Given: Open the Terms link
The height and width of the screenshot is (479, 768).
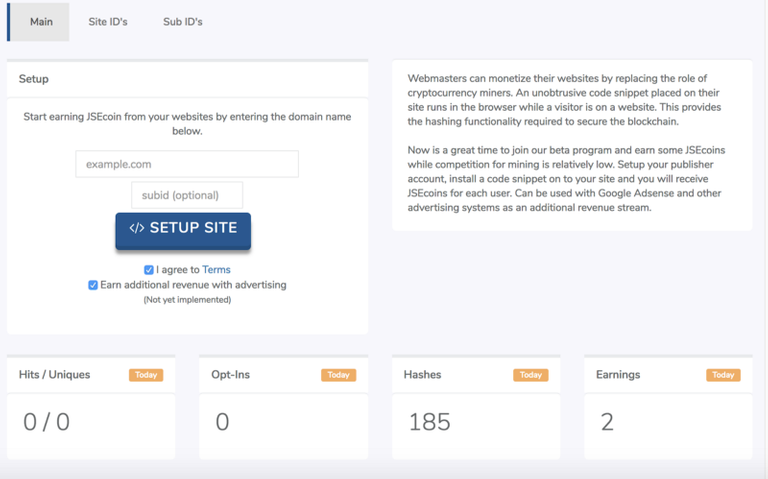Looking at the screenshot, I should 216,270.
